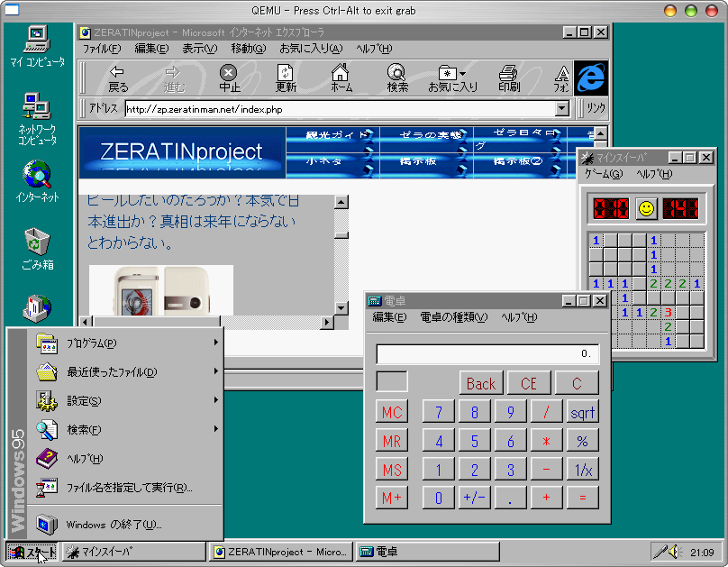728x567 pixels.
Task: Click the sqrt button in Calculator
Action: (x=582, y=412)
